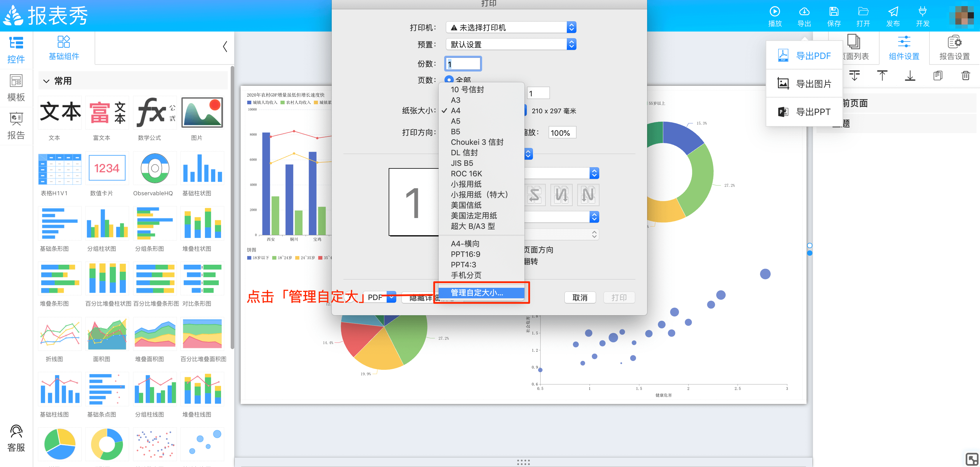The image size is (980, 467).
Task: Select the 基础条形图 component
Action: pos(60,224)
